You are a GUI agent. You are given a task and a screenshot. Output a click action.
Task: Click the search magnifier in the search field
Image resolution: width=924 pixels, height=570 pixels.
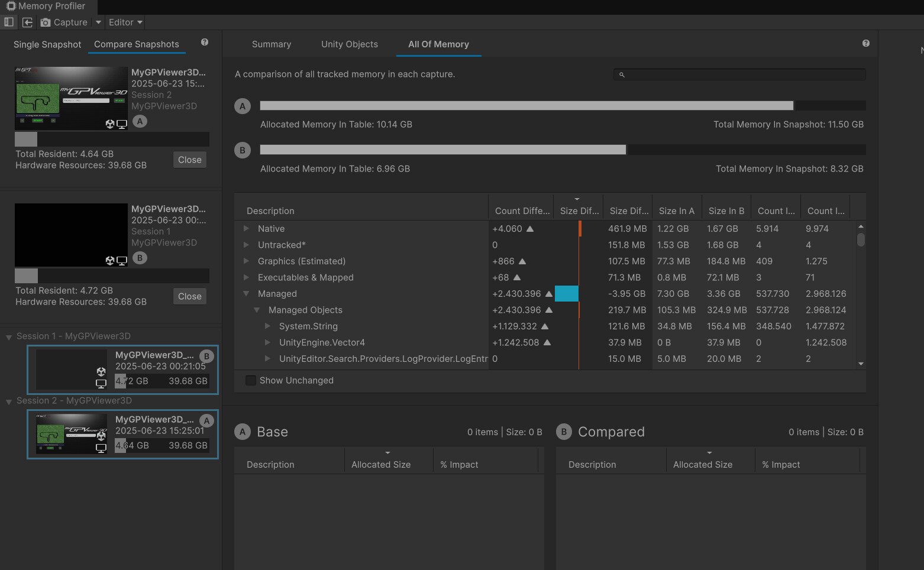tap(621, 75)
